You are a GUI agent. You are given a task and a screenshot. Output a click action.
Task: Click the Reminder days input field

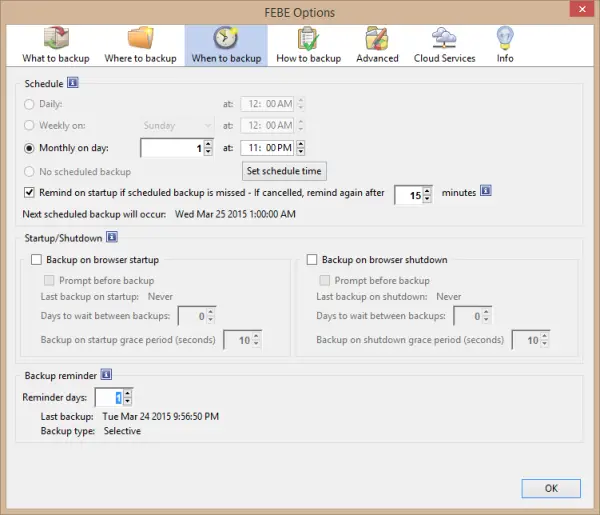(x=109, y=397)
